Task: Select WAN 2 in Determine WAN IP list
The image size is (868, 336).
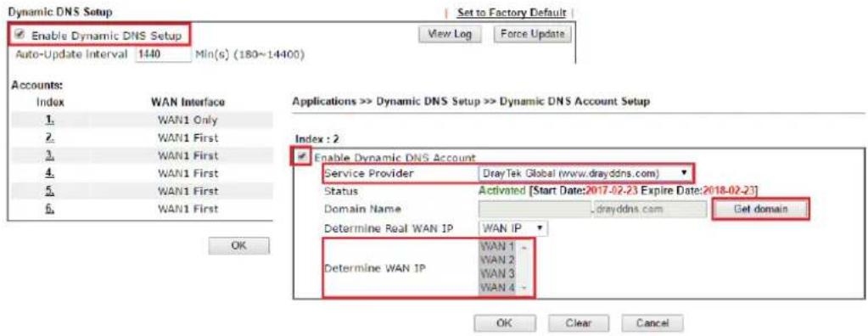Action: pyautogui.click(x=496, y=260)
